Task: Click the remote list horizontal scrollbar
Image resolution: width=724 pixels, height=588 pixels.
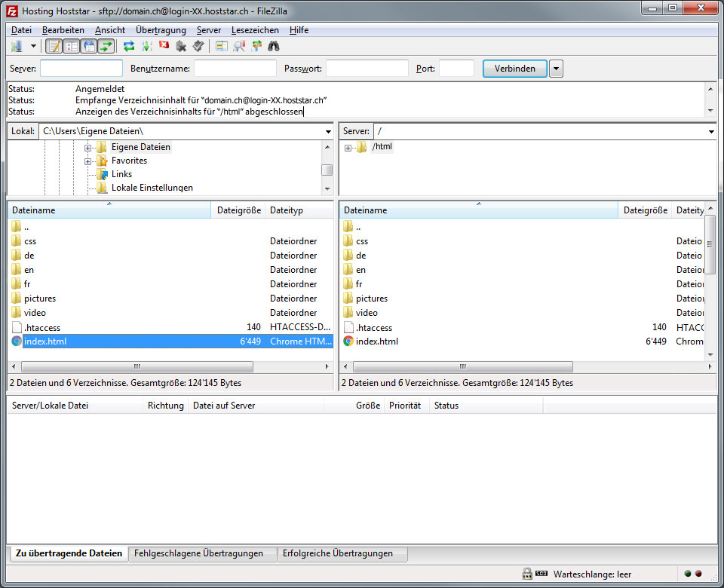Action: [462, 366]
